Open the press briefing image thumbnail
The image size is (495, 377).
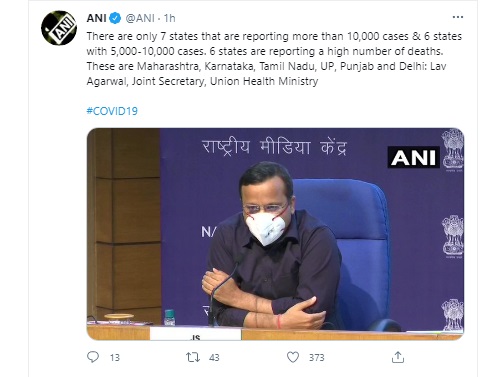(x=275, y=234)
